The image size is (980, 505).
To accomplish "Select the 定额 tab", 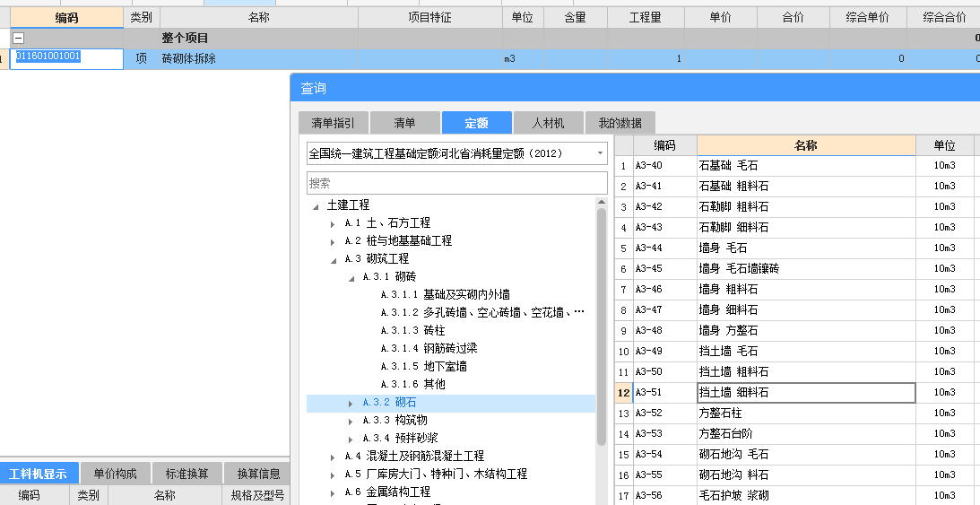I will (476, 123).
